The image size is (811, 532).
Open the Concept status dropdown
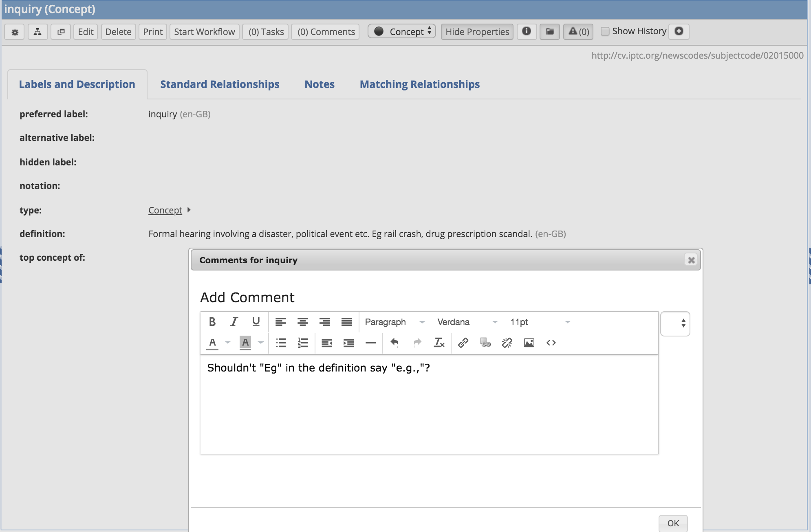coord(402,31)
